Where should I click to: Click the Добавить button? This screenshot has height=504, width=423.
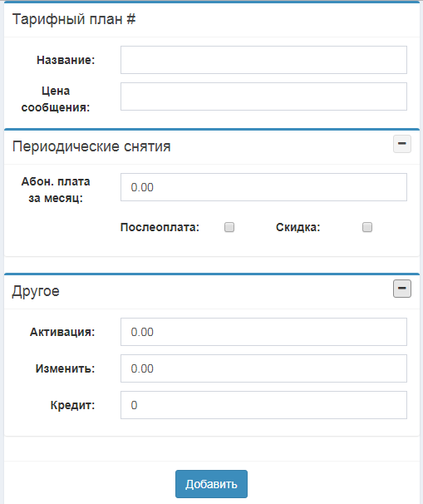[x=211, y=484]
